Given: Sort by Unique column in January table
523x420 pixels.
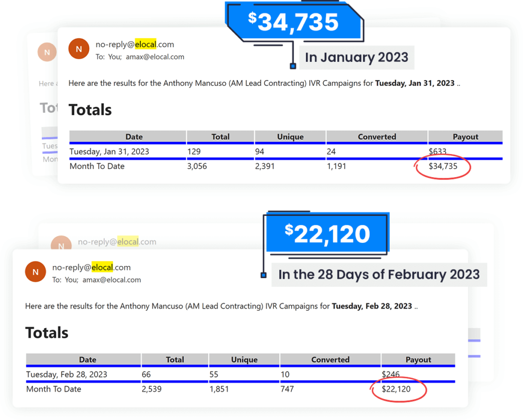Looking at the screenshot, I should (290, 137).
